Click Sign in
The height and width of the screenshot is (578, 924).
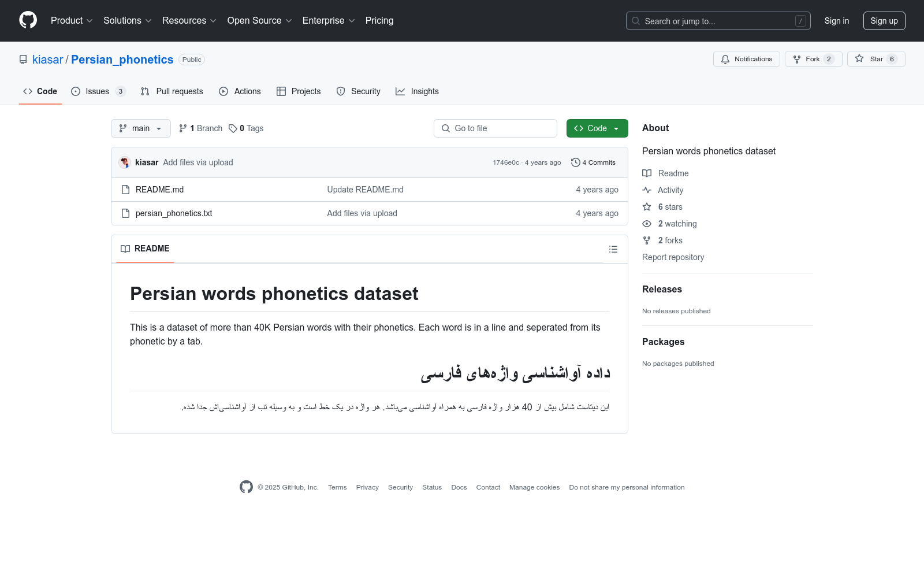pos(837,21)
